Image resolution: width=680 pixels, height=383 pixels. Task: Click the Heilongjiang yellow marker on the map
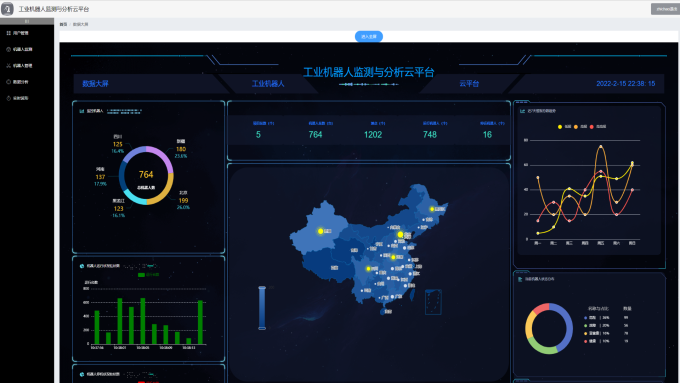[432, 209]
